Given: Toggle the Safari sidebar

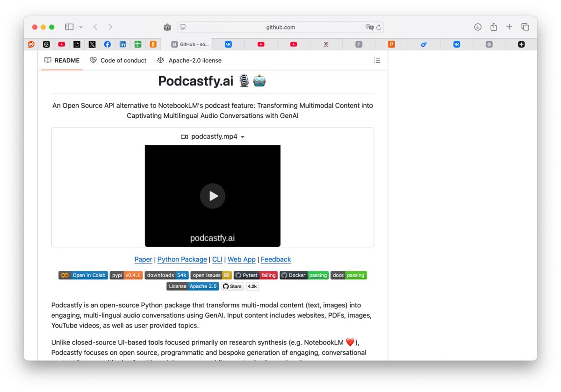Looking at the screenshot, I should 69,27.
